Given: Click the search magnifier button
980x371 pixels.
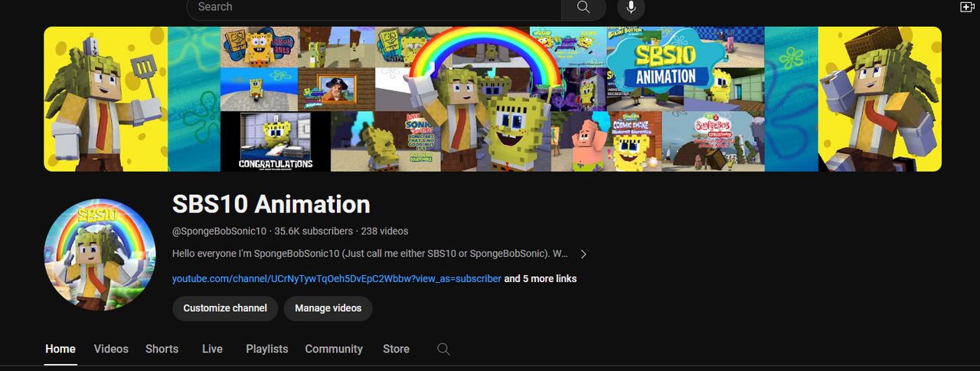Looking at the screenshot, I should (x=583, y=7).
